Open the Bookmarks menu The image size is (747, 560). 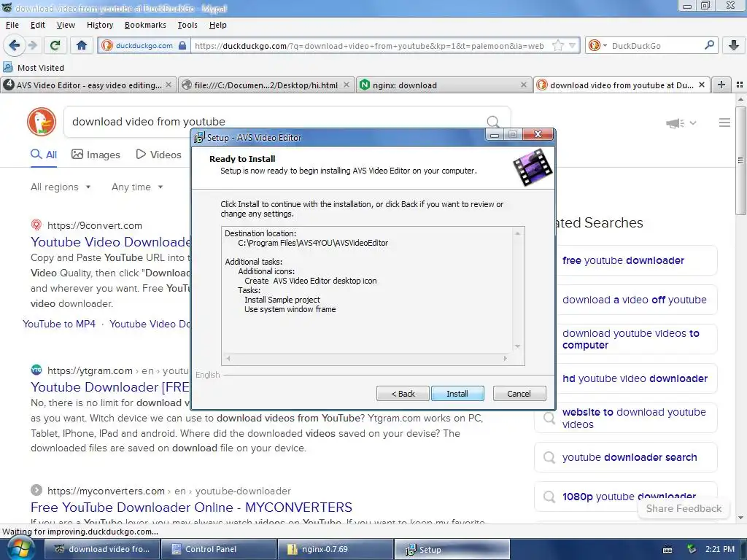145,25
